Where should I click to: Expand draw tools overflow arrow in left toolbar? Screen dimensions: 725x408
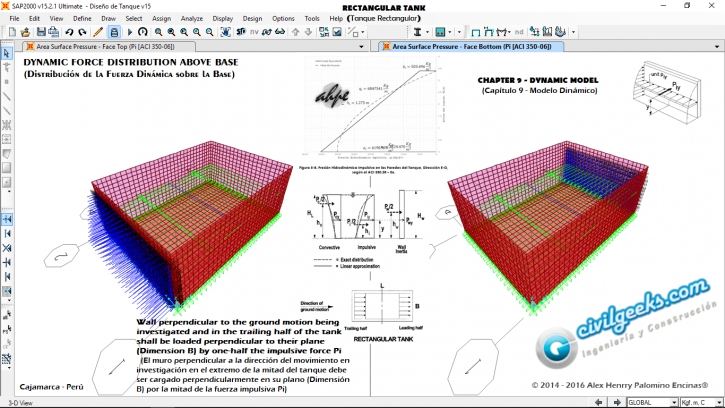[9, 192]
